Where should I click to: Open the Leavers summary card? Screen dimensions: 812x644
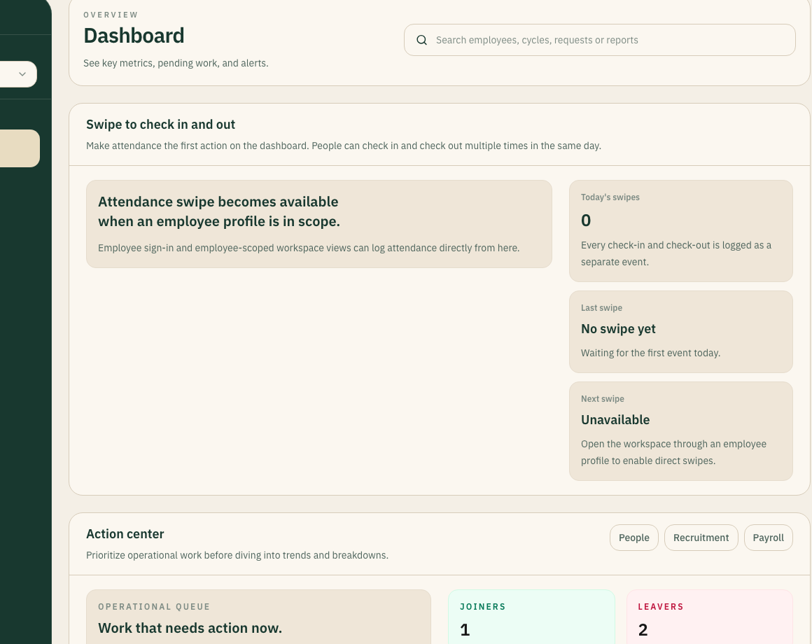point(709,619)
